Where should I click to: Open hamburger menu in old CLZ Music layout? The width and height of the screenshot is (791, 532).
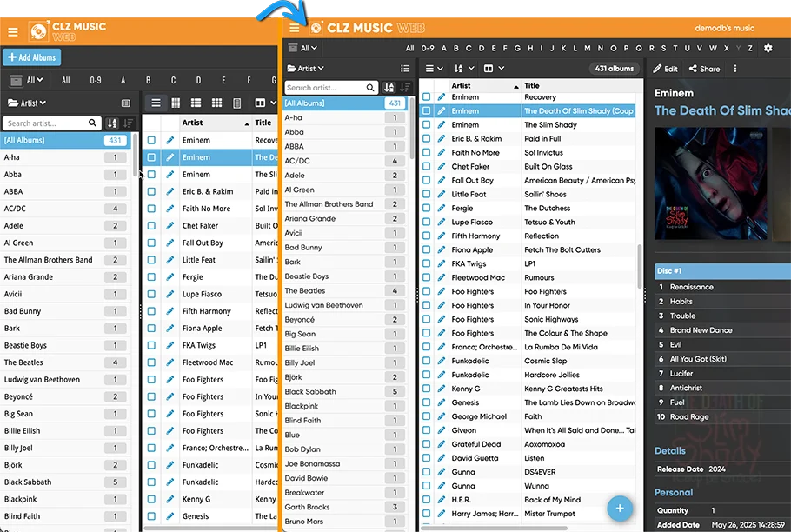coord(13,32)
